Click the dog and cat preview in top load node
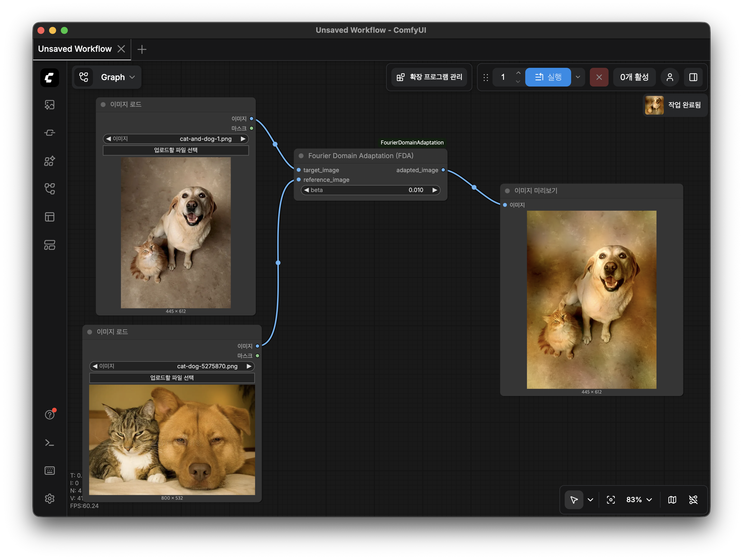 (176, 233)
